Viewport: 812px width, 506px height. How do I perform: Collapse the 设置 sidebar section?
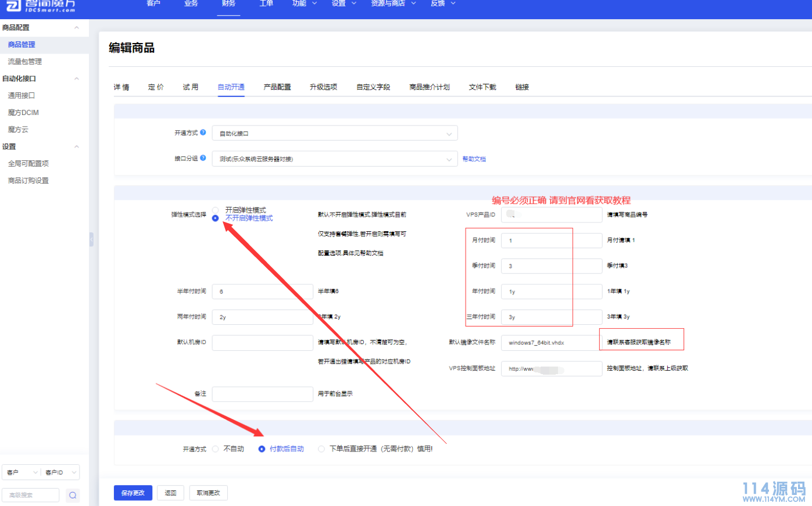[77, 146]
